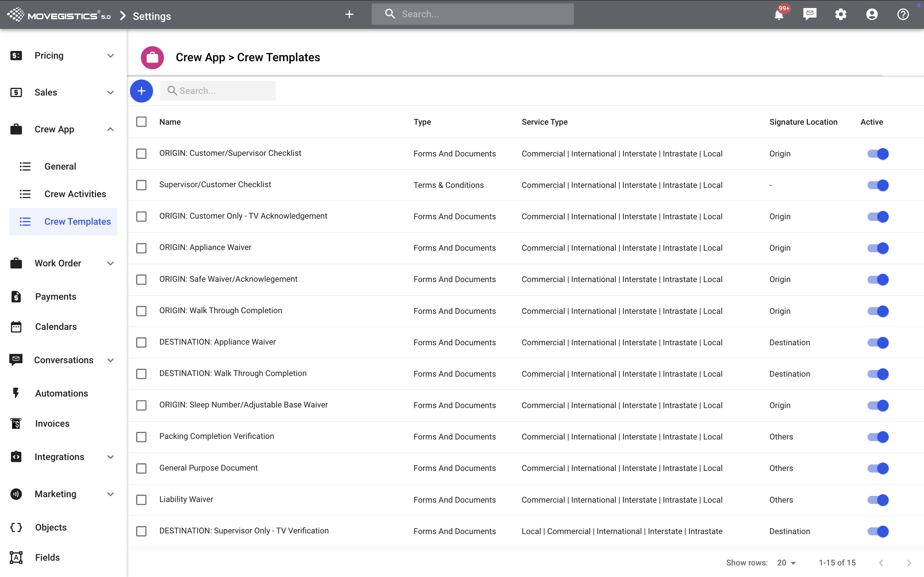Open the chat messages icon

tap(809, 14)
